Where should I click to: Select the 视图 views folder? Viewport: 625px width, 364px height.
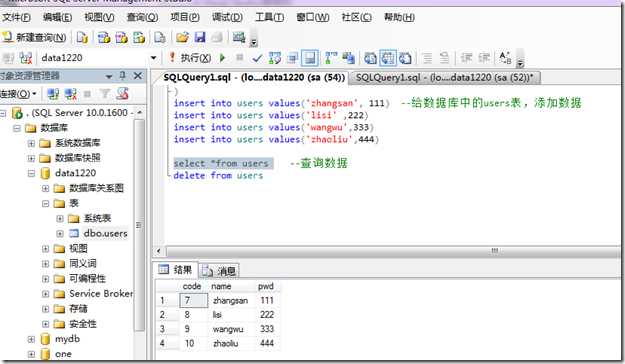click(x=78, y=248)
